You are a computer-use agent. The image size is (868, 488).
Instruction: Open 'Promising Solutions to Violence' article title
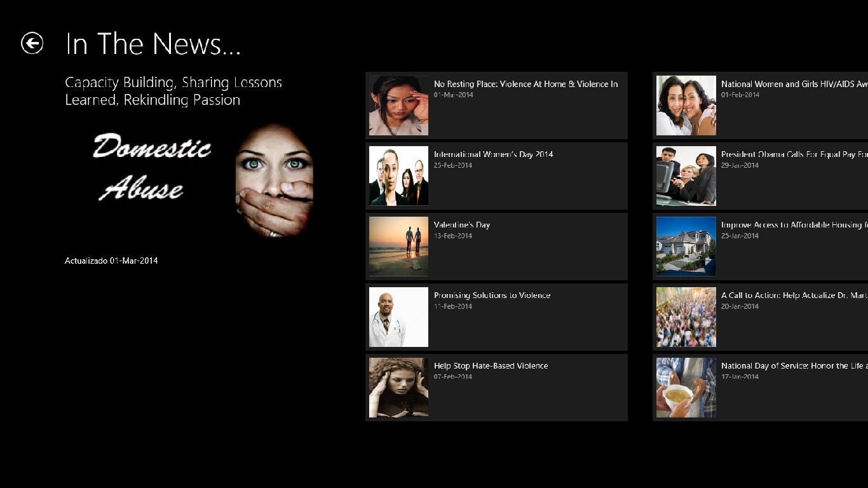click(492, 295)
